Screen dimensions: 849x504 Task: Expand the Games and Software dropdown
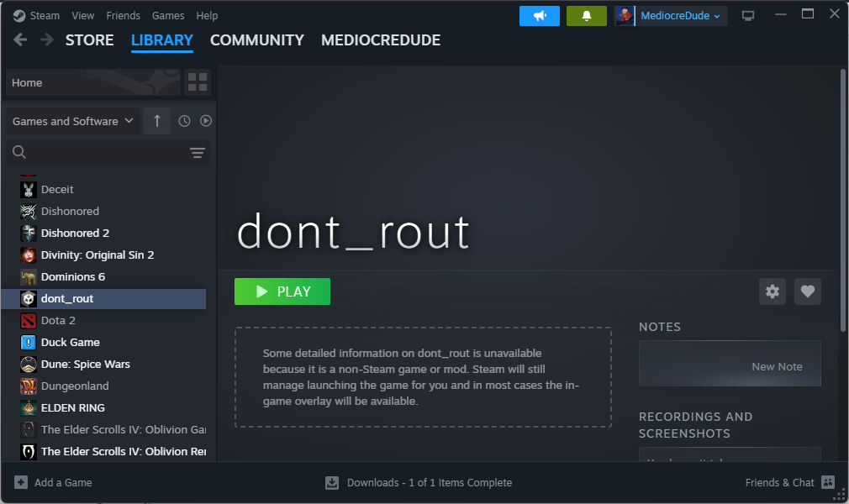[x=72, y=121]
